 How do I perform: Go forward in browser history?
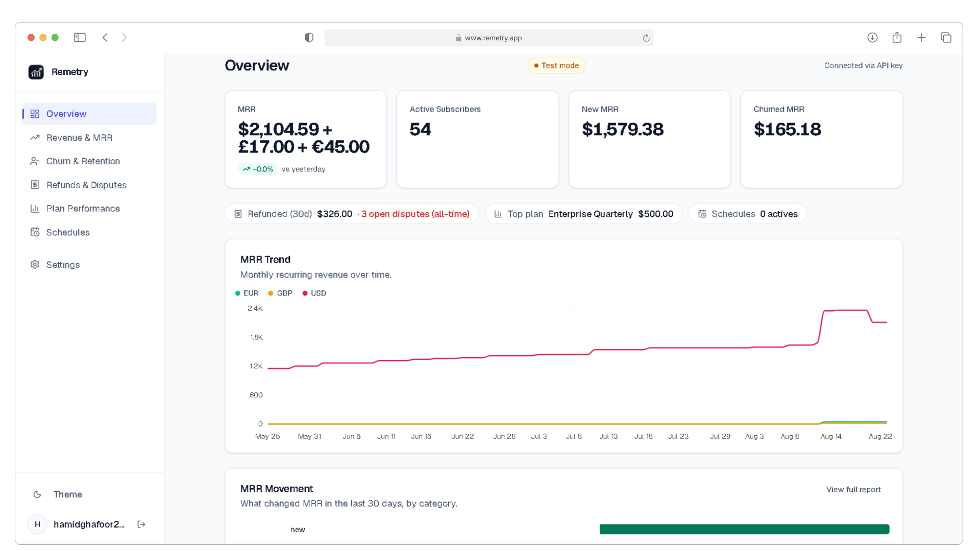[x=125, y=38]
